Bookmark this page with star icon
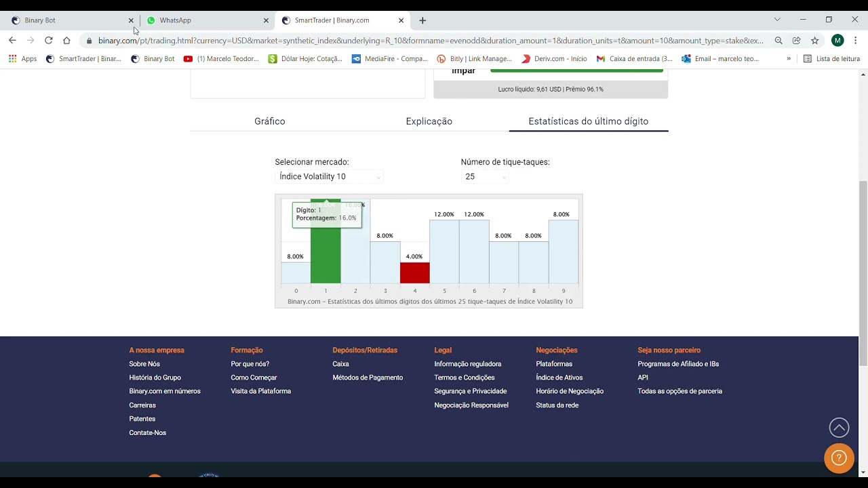Screen dimensions: 868x488 click(815, 41)
